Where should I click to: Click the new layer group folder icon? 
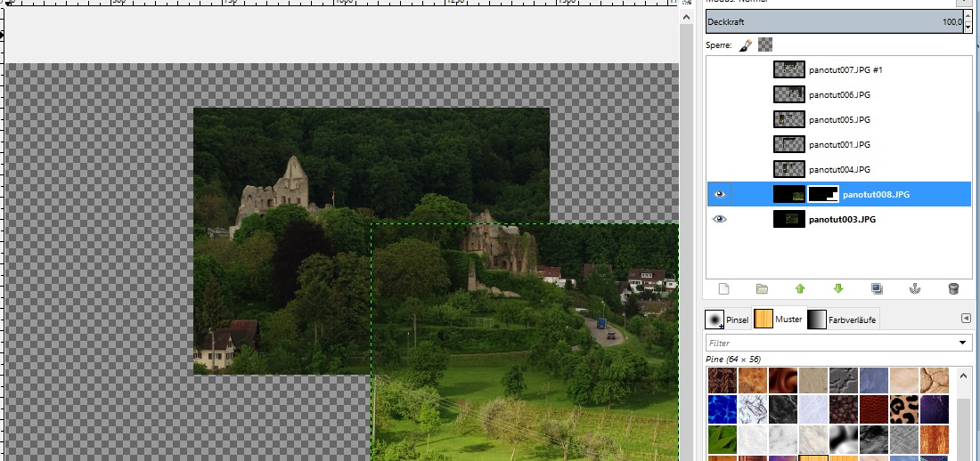coord(762,288)
